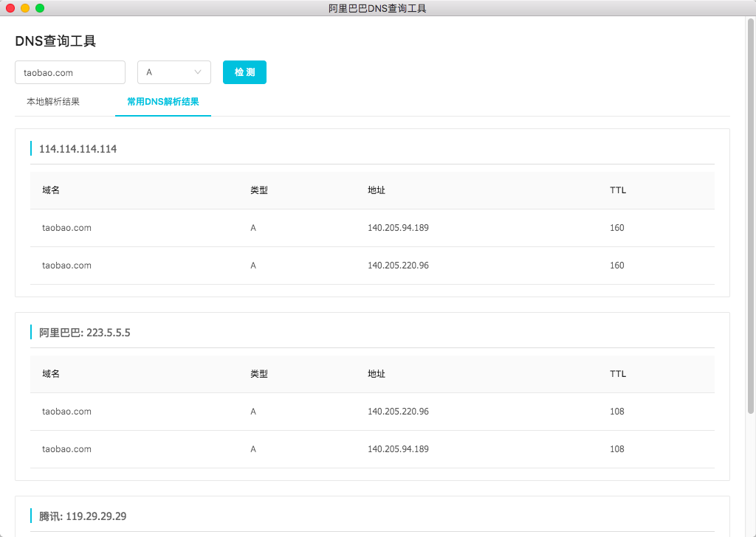The height and width of the screenshot is (537, 756).
Task: Click type A in the 阿里巴巴 table's 140.205.94.189 row
Action: 253,449
